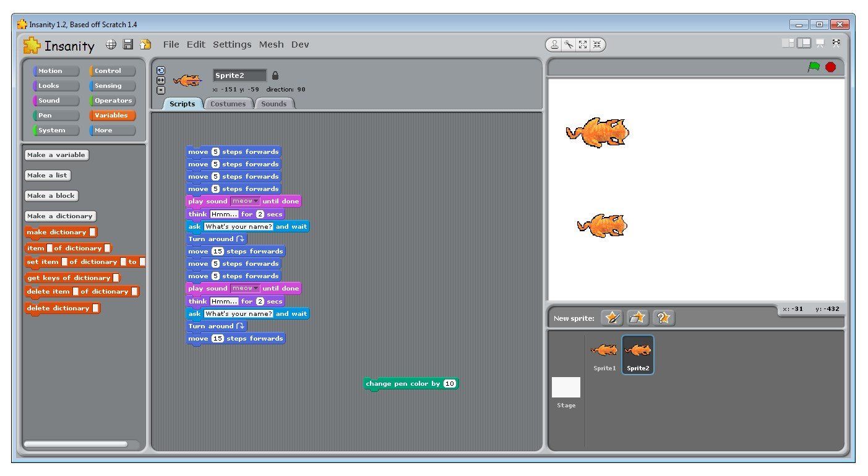
Task: Click the set item of dictionary block
Action: coord(85,262)
